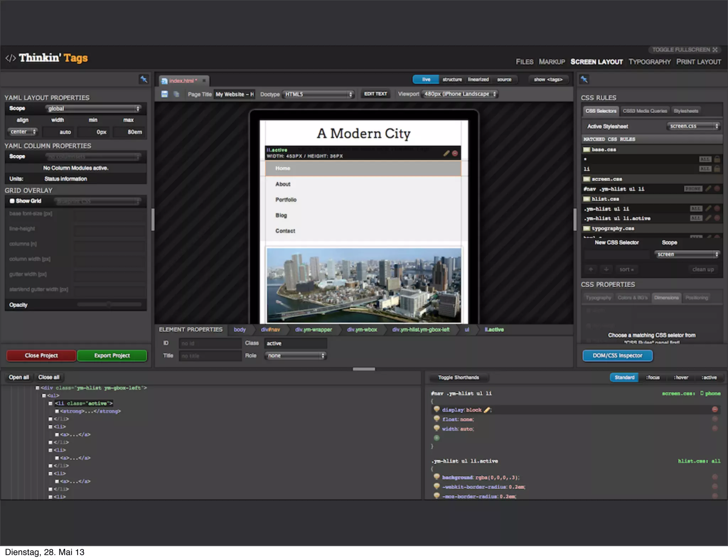The image size is (728, 560).
Task: Edit the #nav .ym-hlist ul li rule pencil
Action: pos(708,189)
